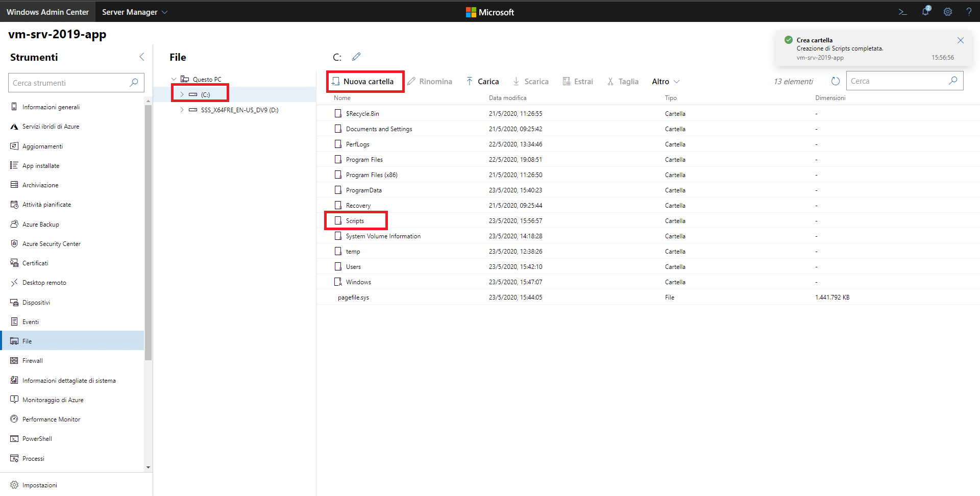The image size is (980, 496).
Task: Open Dispositivi tool
Action: pyautogui.click(x=72, y=303)
